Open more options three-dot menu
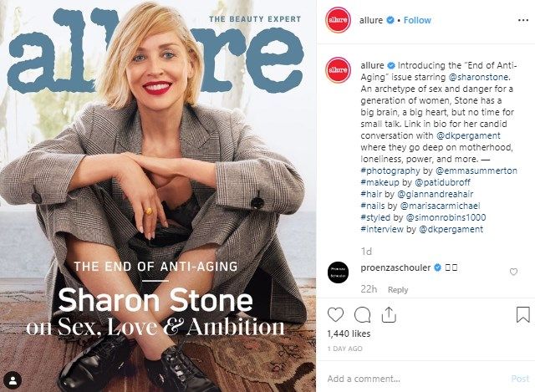This screenshot has height=392, width=535. pyautogui.click(x=522, y=20)
